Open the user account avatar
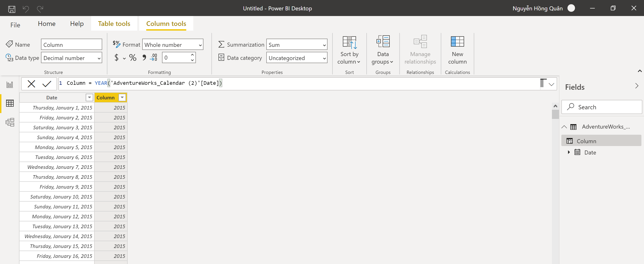This screenshot has height=264, width=644. tap(571, 8)
